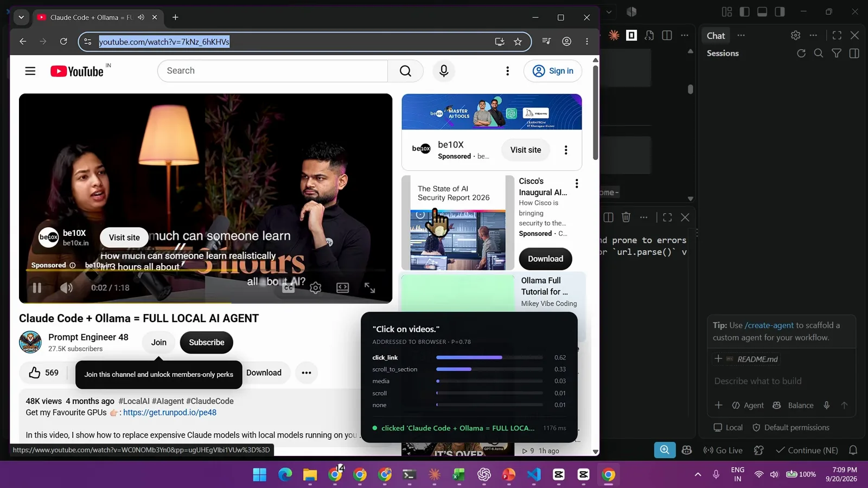Select the Chat tab in VS Code
Image resolution: width=868 pixels, height=488 pixels.
click(x=716, y=36)
